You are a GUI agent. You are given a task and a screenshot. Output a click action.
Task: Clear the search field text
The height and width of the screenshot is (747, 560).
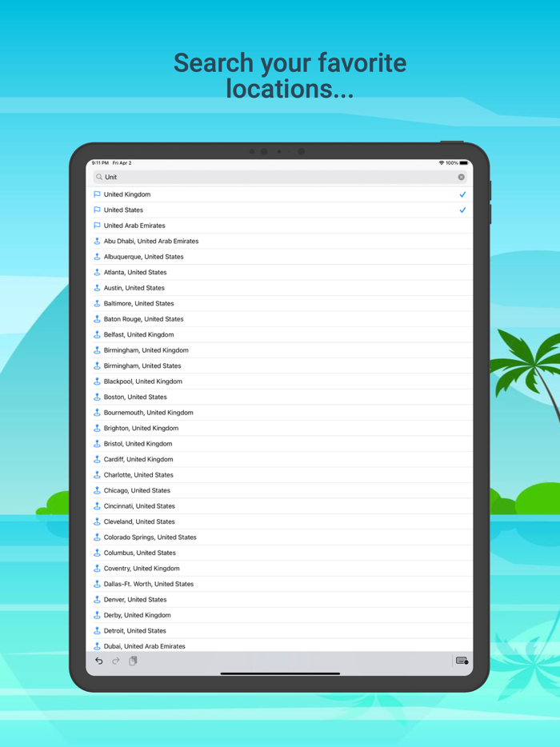[461, 177]
